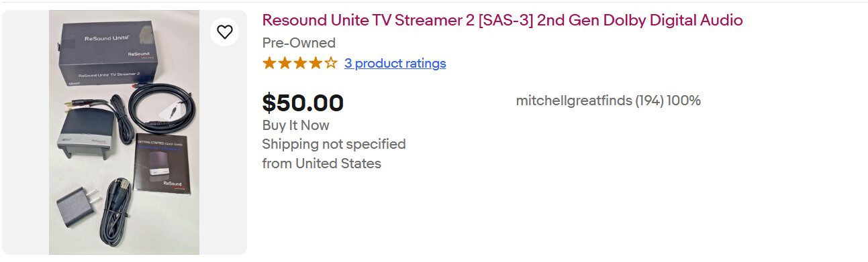The image size is (868, 262).
Task: Open the Resound Unite TV Streamer 2 listing title
Action: coord(502,20)
